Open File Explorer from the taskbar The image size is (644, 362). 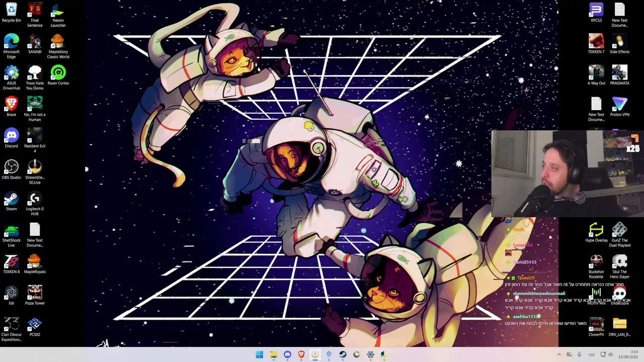274,354
